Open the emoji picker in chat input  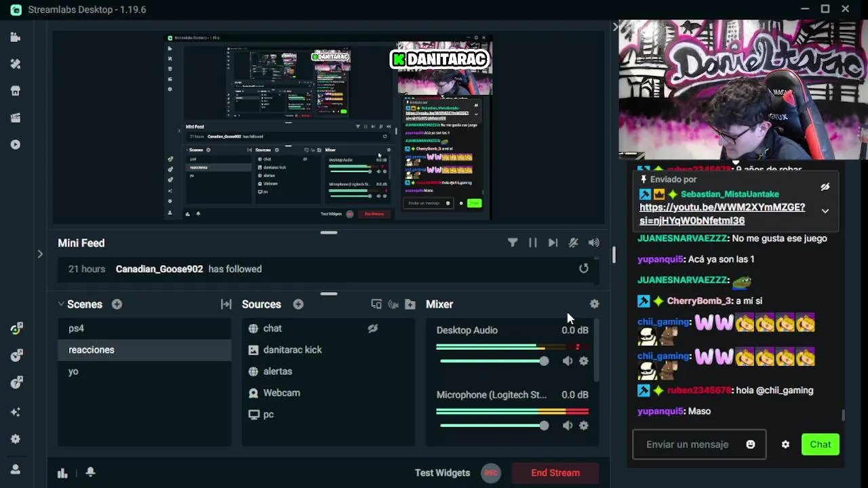[x=751, y=445]
